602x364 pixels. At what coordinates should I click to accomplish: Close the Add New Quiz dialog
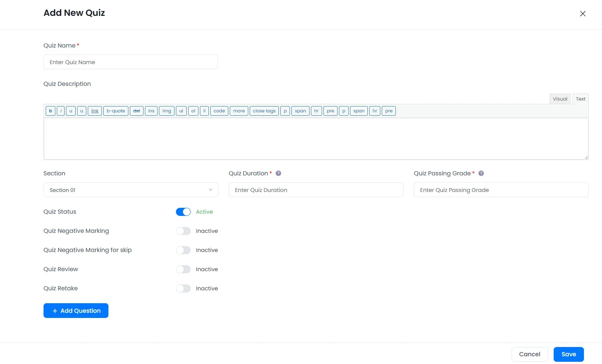click(x=582, y=14)
